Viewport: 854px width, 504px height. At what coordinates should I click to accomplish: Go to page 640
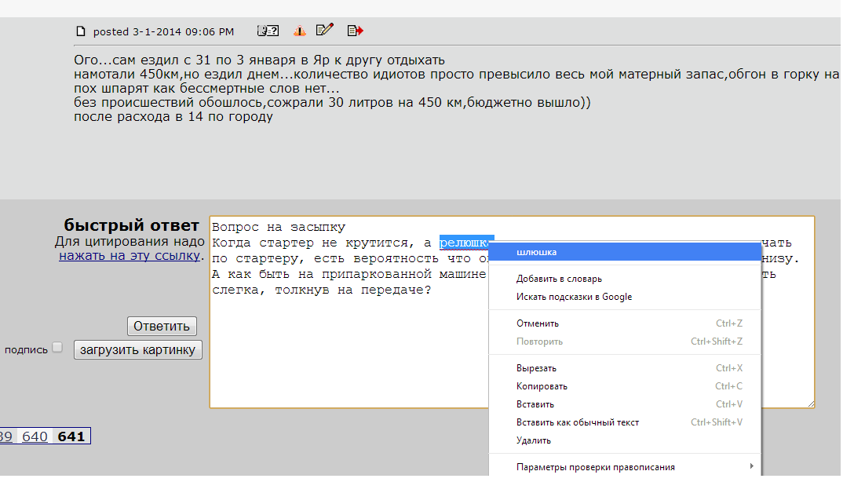[x=35, y=436]
